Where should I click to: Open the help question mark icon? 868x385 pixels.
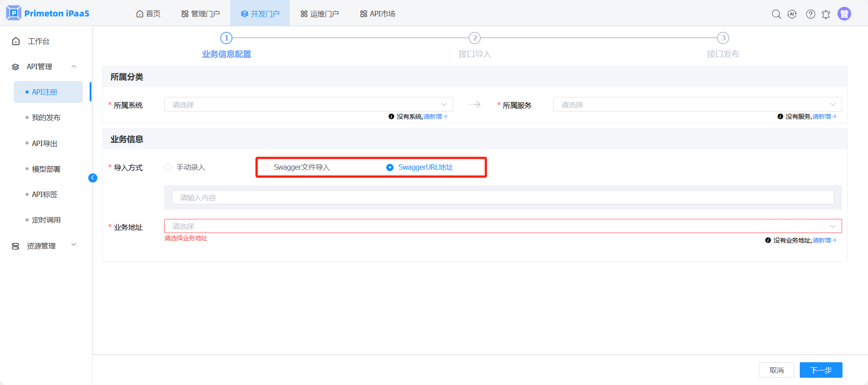810,14
